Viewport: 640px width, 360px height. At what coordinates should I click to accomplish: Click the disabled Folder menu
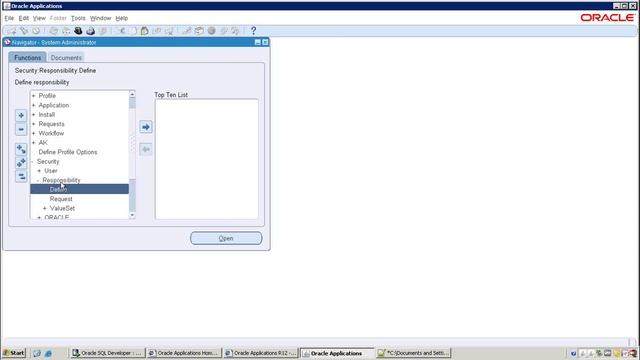point(58,18)
